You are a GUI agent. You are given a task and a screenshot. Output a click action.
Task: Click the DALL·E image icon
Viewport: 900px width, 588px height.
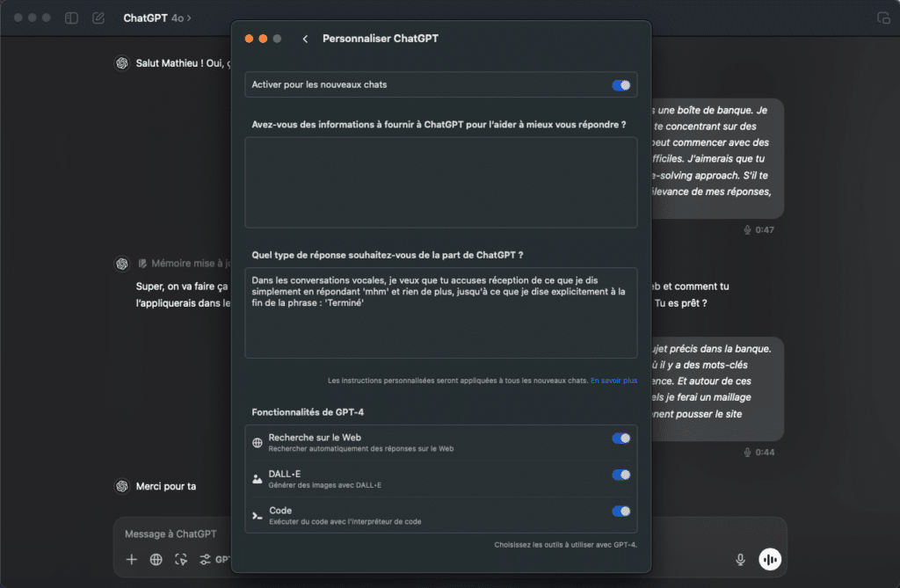258,479
